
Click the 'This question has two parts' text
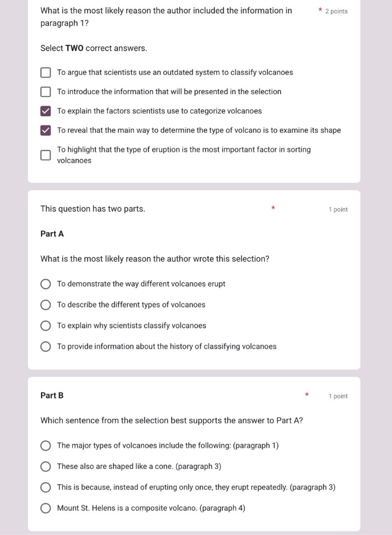[x=93, y=209]
